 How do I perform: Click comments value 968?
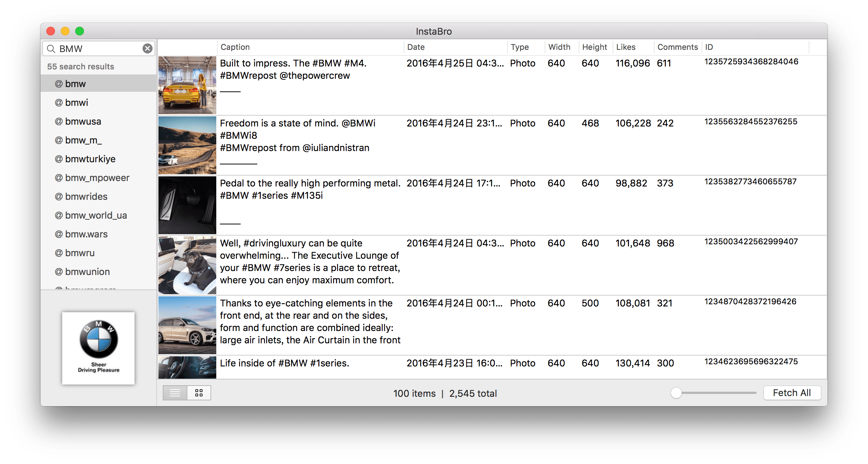click(665, 243)
